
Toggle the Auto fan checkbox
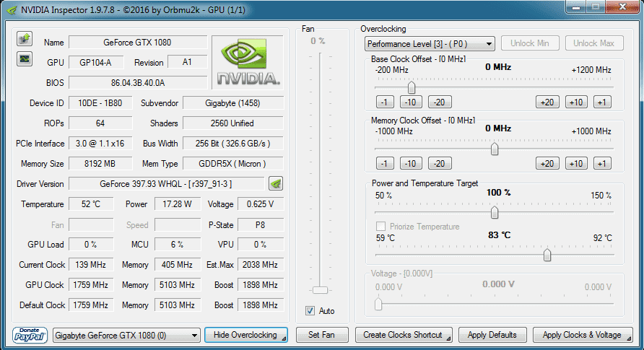pyautogui.click(x=310, y=310)
